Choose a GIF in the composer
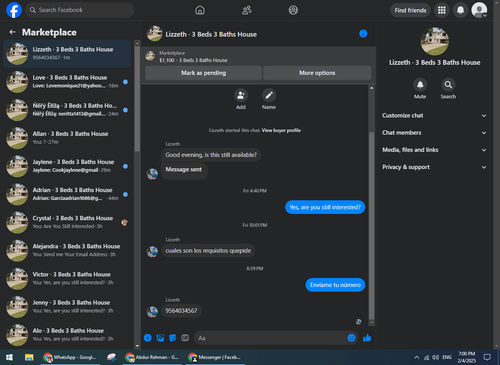500x365 pixels. (x=185, y=338)
